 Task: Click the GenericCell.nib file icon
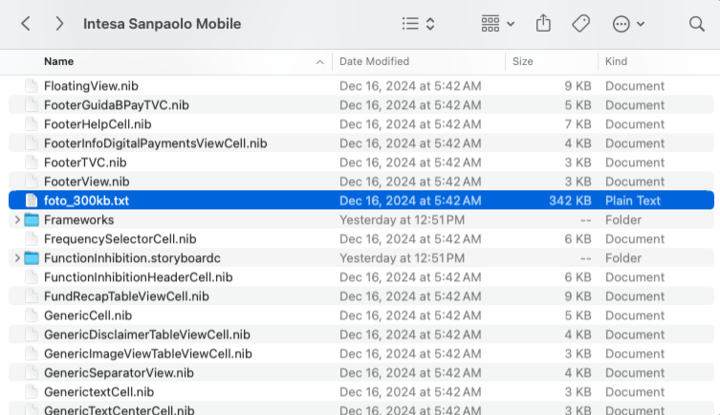point(31,315)
